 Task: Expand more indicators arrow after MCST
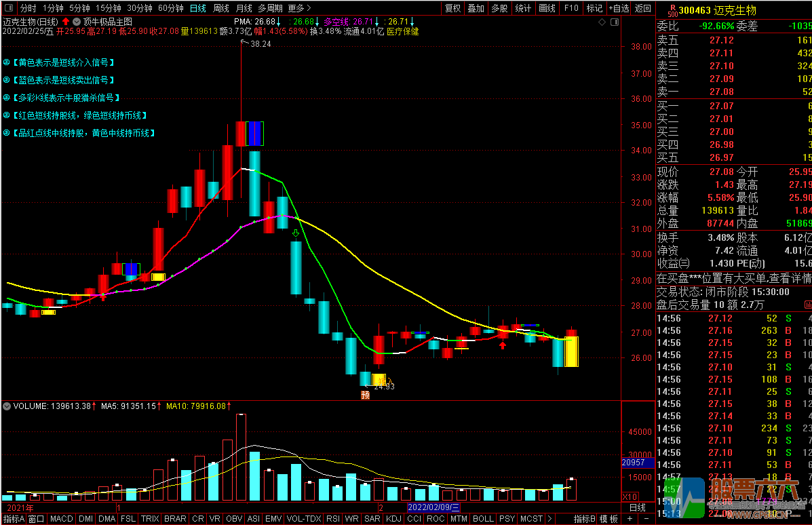click(x=548, y=519)
